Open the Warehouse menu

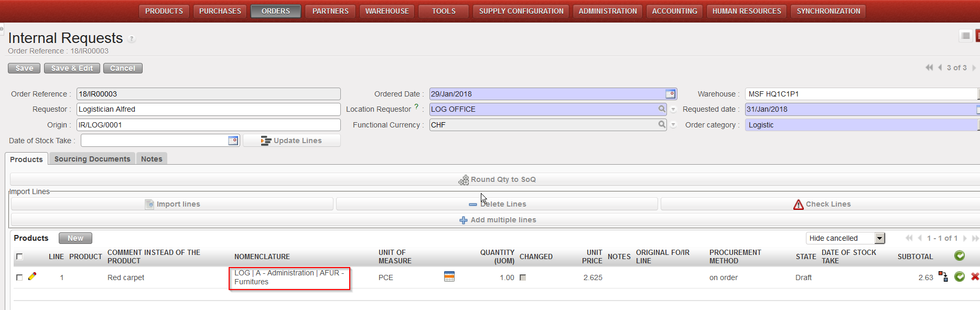tap(387, 11)
